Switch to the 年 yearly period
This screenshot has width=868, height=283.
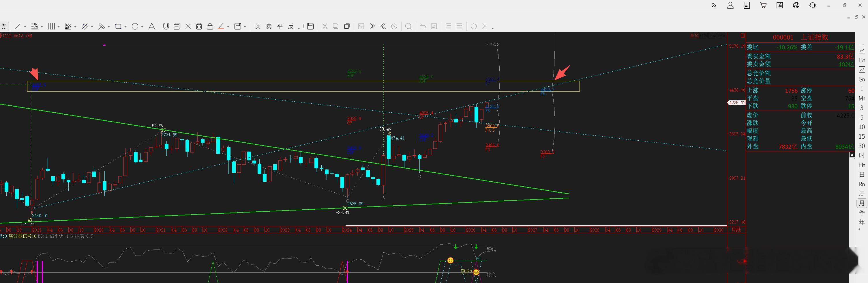(x=862, y=222)
